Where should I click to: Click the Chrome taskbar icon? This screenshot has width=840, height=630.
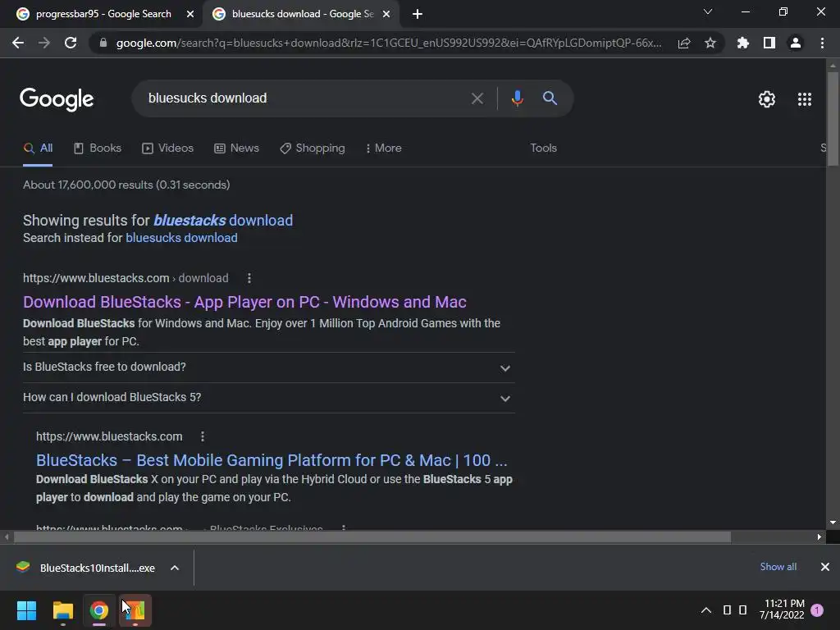(x=99, y=610)
